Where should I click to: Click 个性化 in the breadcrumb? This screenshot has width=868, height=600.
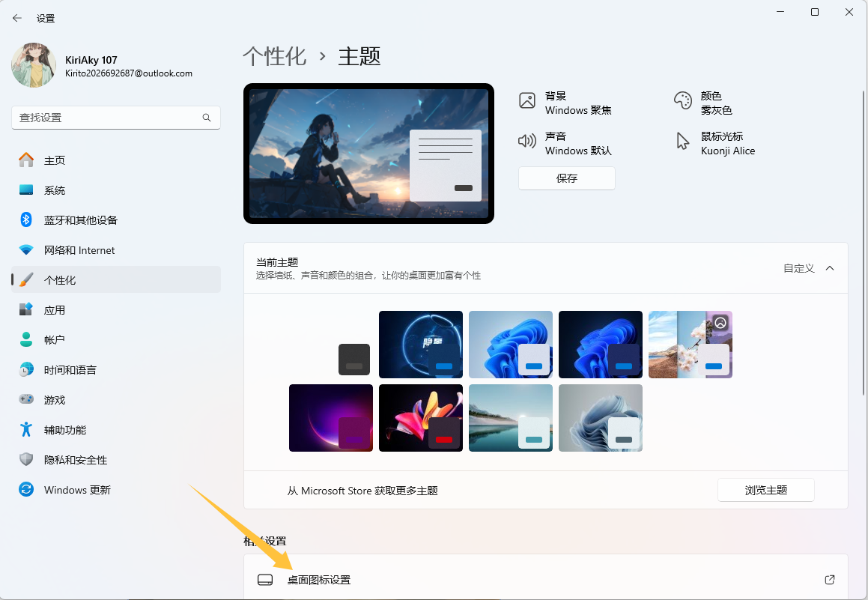click(274, 56)
